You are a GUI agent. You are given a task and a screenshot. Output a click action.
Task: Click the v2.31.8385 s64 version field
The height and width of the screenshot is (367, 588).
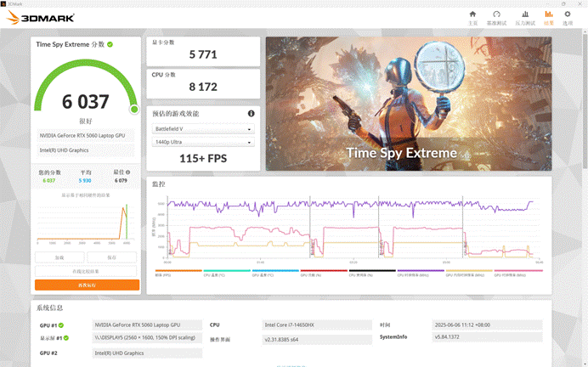click(317, 340)
